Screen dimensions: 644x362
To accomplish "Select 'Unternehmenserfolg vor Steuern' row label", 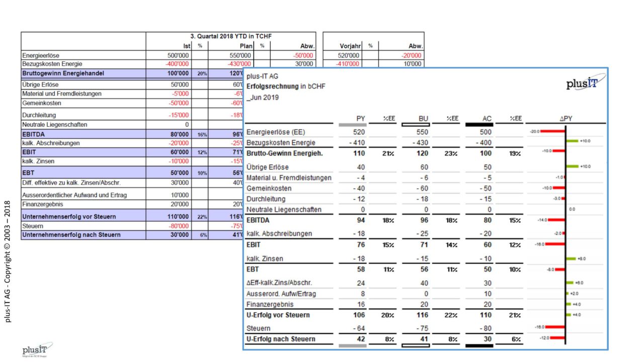I will 69,217.
